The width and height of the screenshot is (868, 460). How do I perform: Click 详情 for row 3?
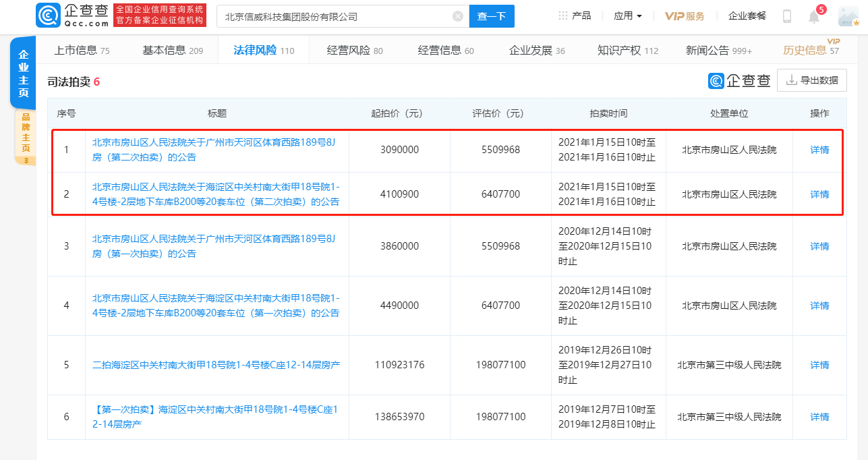click(819, 246)
